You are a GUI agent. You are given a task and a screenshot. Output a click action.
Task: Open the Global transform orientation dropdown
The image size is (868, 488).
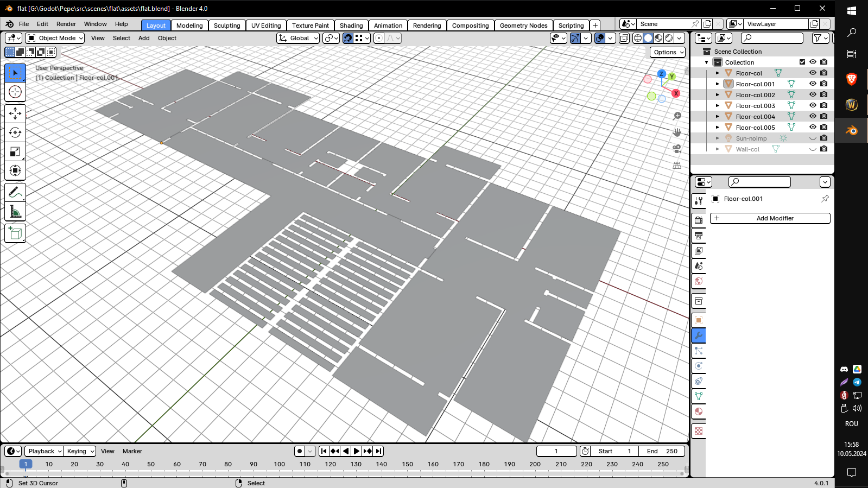tap(298, 38)
